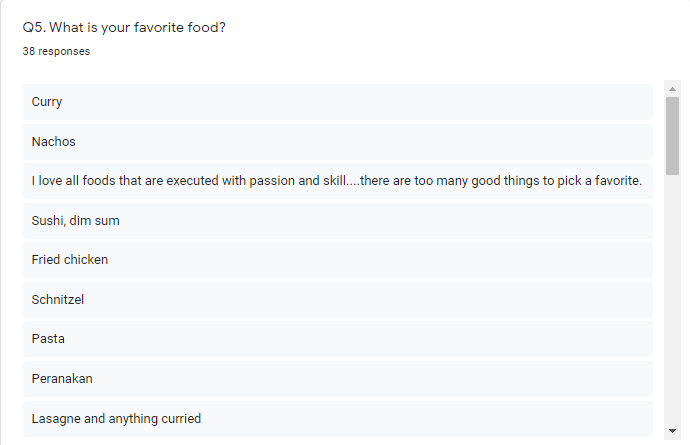
Task: Click the "Q5." label in the question title
Action: pos(35,27)
